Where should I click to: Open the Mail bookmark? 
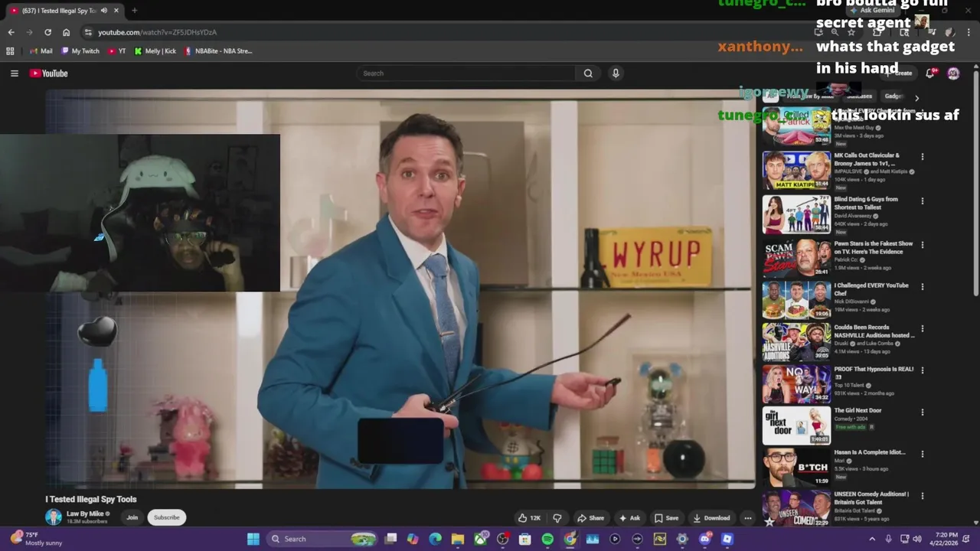[x=41, y=51]
